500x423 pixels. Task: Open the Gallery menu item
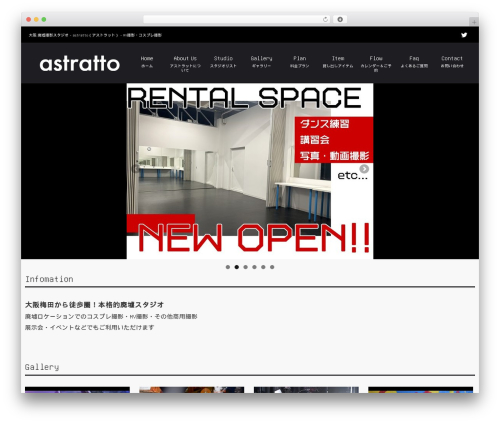[261, 62]
